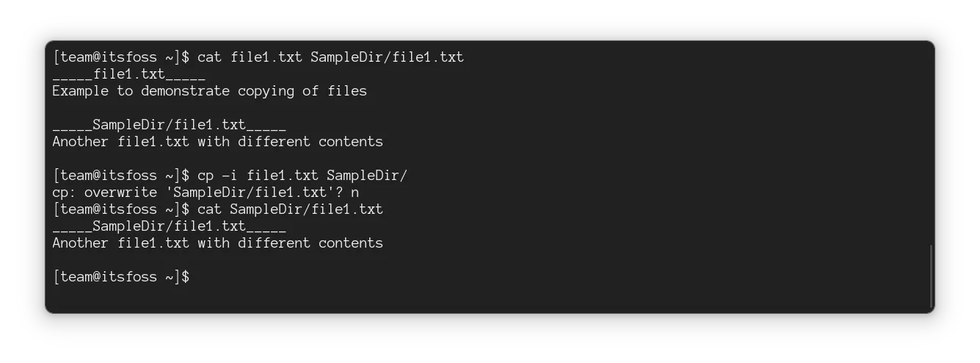This screenshot has width=980, height=363.
Task: Click the word 'demonstrate' in the output
Action: point(185,91)
